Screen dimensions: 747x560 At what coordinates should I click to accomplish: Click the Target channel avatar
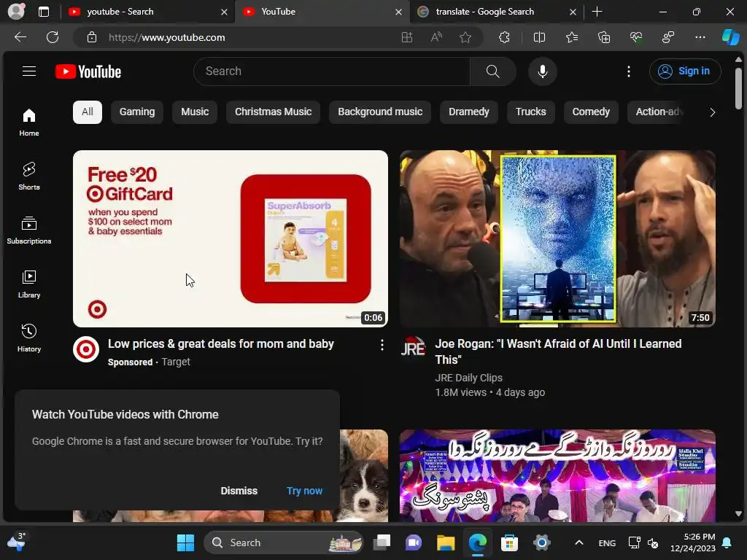(x=86, y=349)
